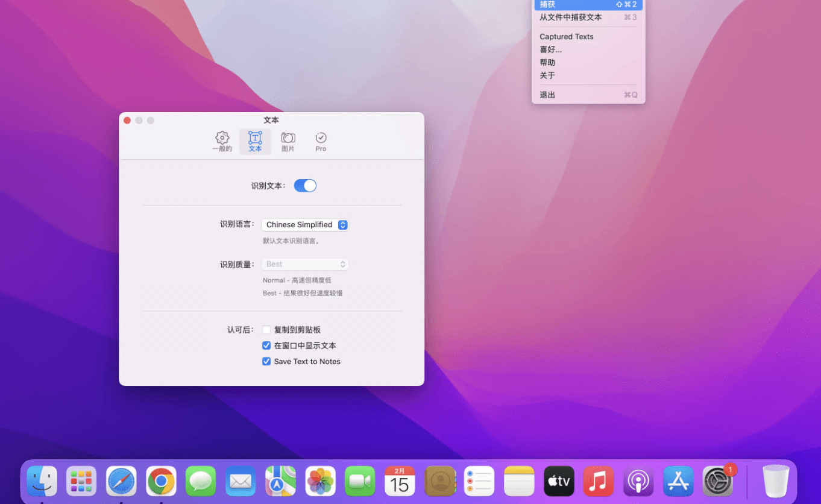
Task: Toggle the 识别文本 switch off
Action: 305,186
